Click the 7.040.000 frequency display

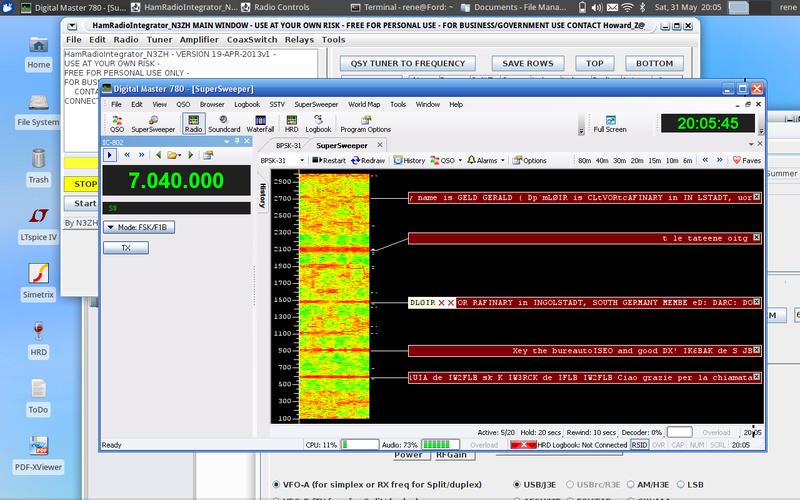176,181
